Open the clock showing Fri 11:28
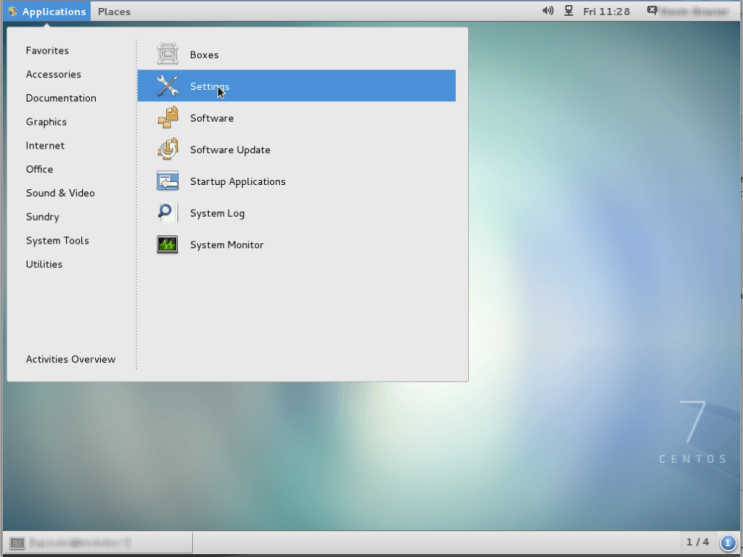The image size is (743, 557). (x=606, y=11)
